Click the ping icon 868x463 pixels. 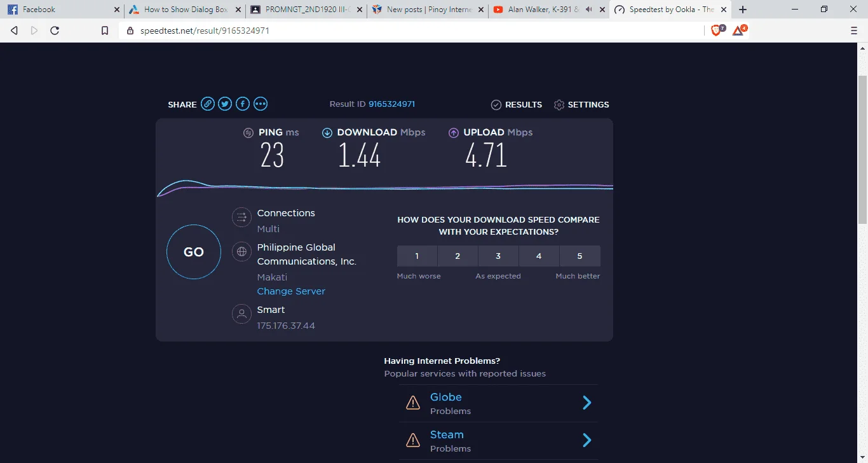[x=248, y=133]
